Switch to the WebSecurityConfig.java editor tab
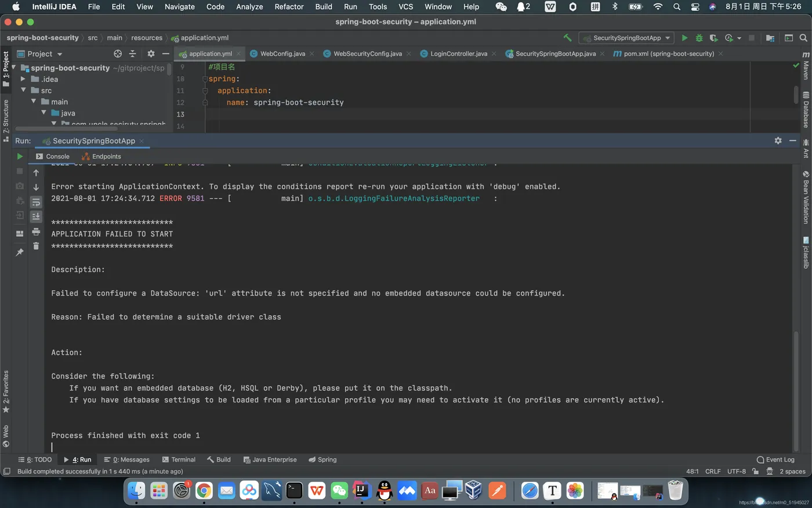 point(367,53)
